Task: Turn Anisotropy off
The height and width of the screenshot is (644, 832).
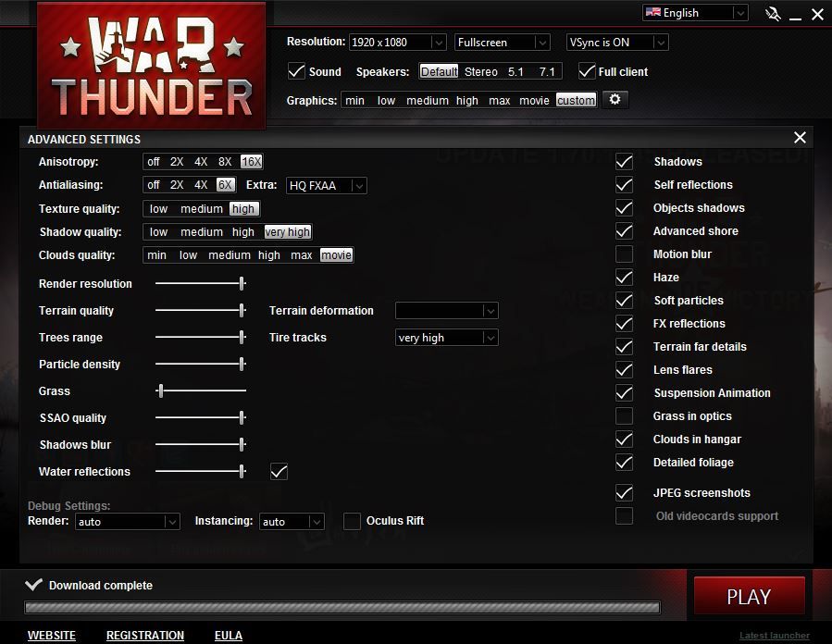Action: (x=154, y=162)
